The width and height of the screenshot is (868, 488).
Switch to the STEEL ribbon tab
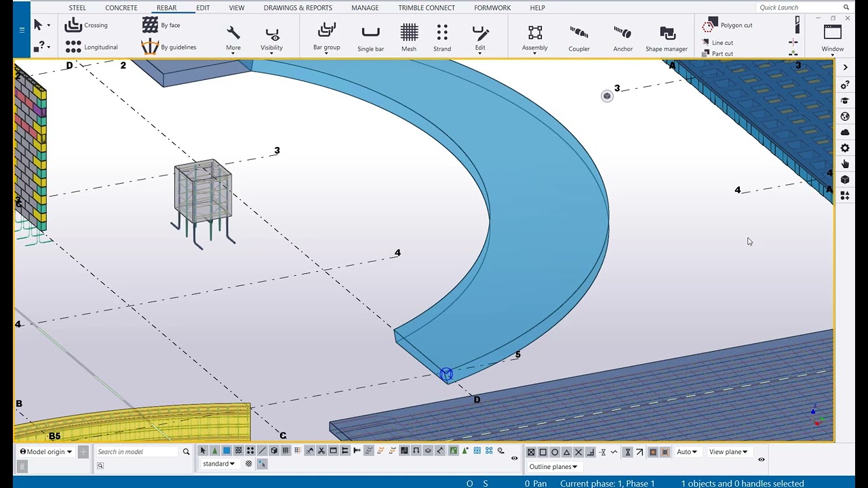coord(77,7)
